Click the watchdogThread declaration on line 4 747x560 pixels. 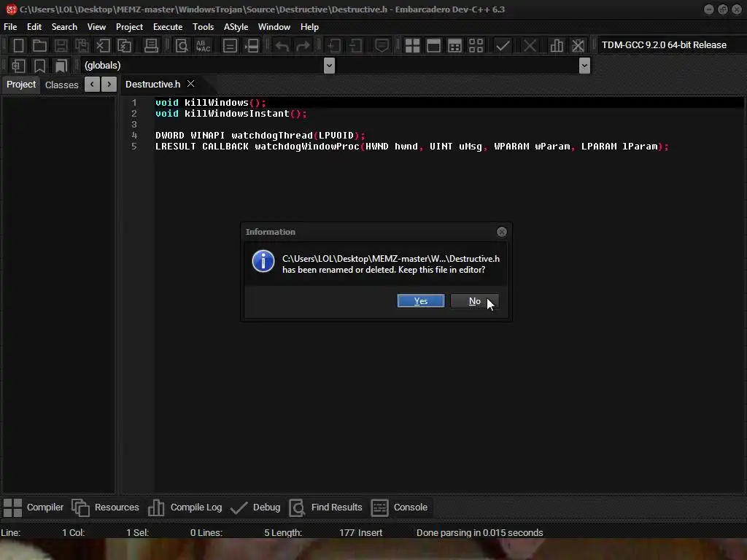(260, 136)
